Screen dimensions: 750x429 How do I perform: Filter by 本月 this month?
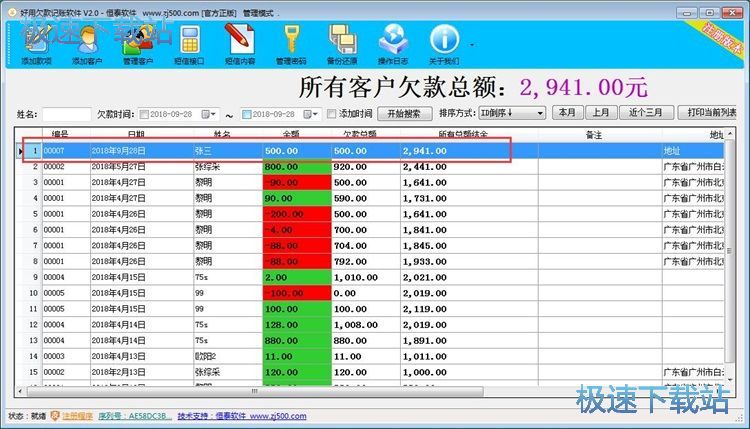(568, 113)
